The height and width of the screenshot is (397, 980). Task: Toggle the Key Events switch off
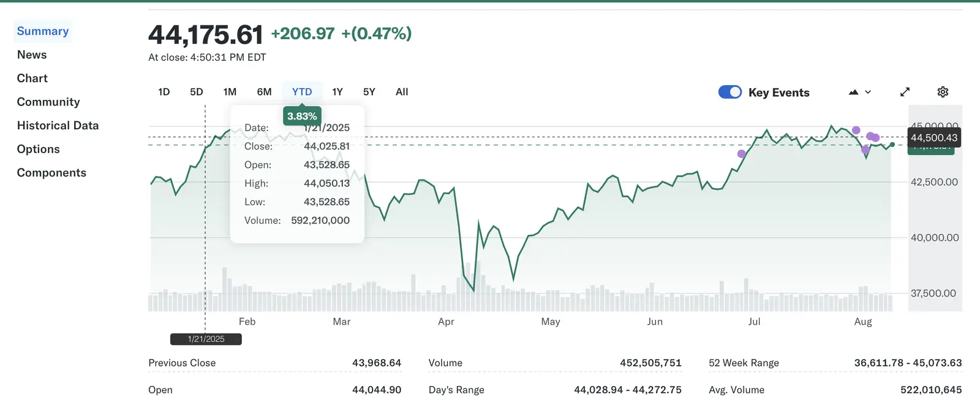coord(729,92)
